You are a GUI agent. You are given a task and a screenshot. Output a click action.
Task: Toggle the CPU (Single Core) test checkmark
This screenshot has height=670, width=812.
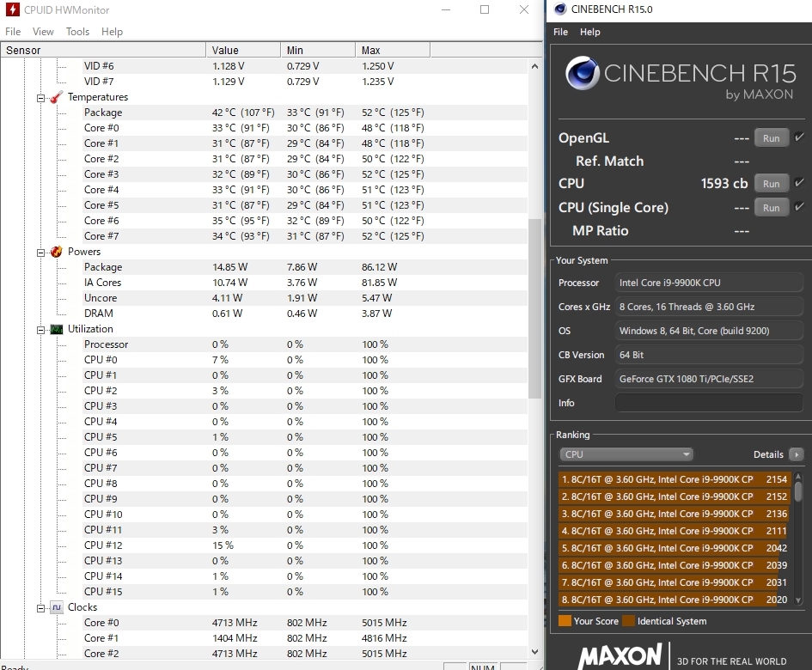(x=799, y=207)
